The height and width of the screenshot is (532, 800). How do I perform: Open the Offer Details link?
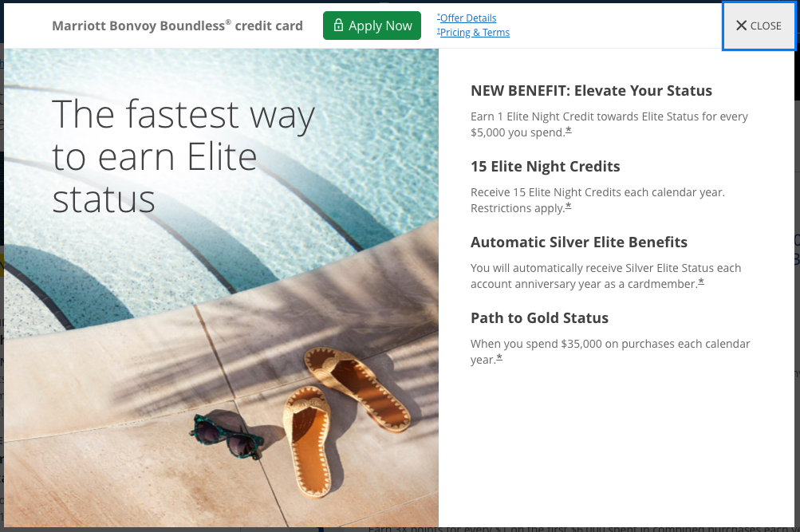point(467,18)
